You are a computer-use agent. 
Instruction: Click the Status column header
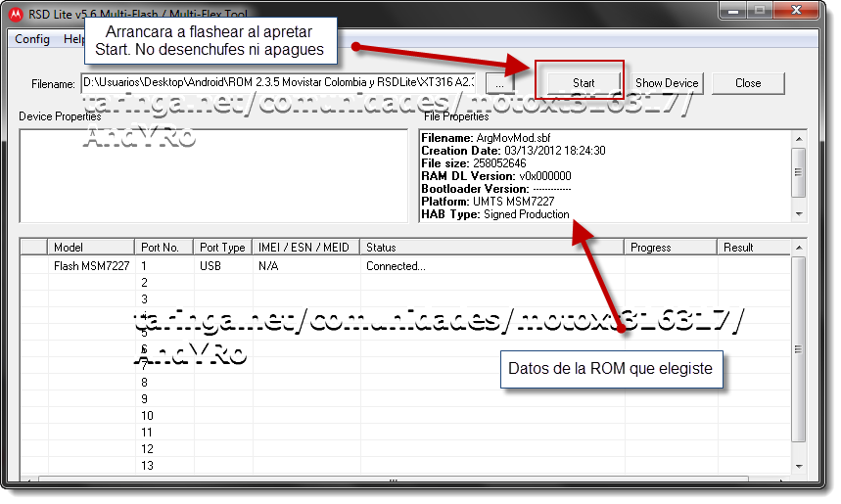click(x=491, y=248)
